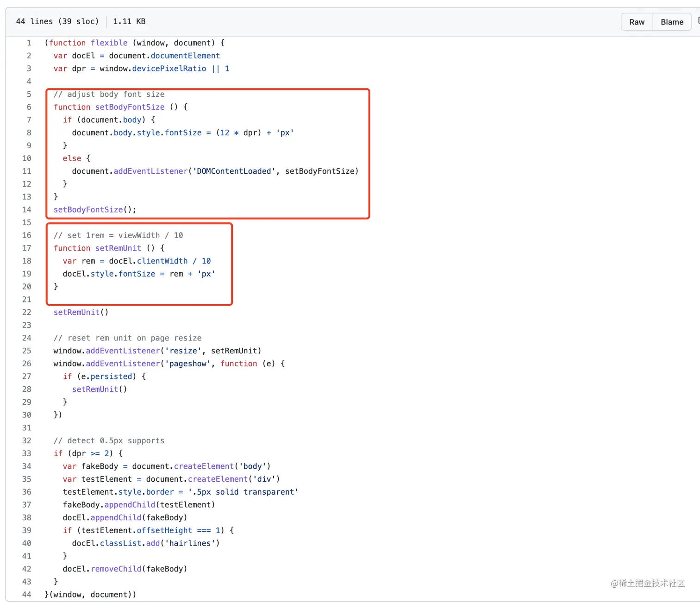The image size is (700, 603).
Task: Select line number 40 in the gutter
Action: [27, 543]
